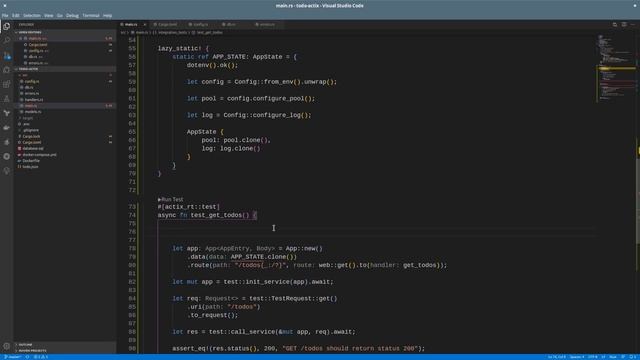Viewport: 640px width, 360px height.
Task: Click the Rust language mode in status bar
Action: [x=613, y=357]
